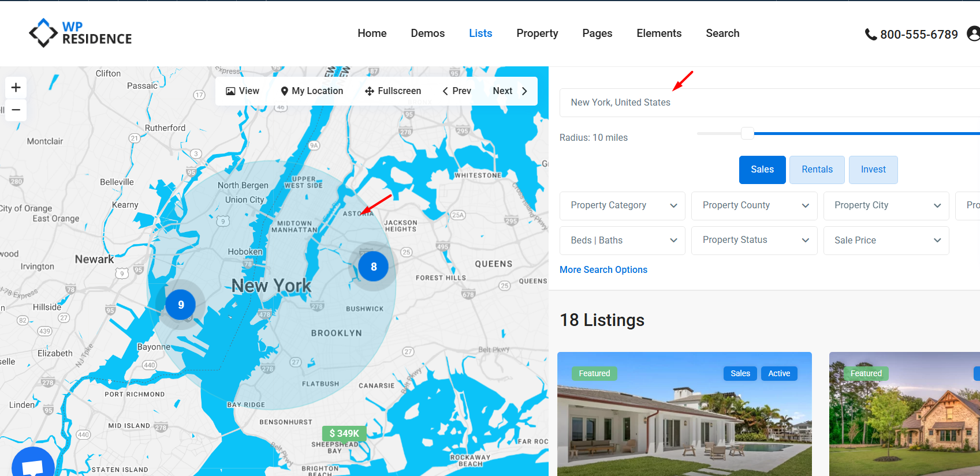Switch to Rentals listing type
Viewport: 980px width, 476px height.
coord(817,170)
